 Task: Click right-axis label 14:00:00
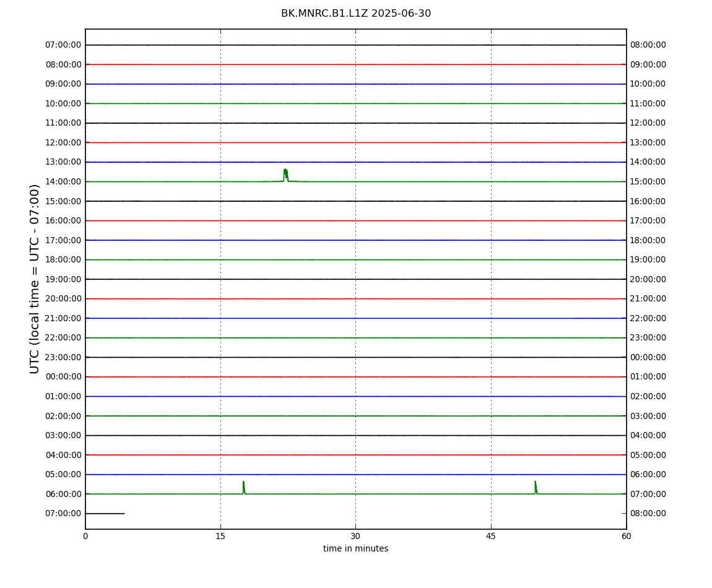click(648, 162)
